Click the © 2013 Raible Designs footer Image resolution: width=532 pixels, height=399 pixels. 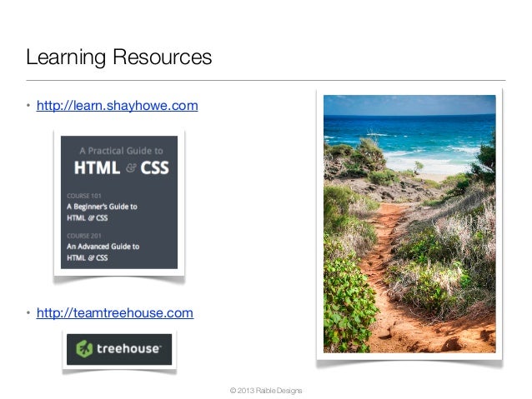(266, 391)
